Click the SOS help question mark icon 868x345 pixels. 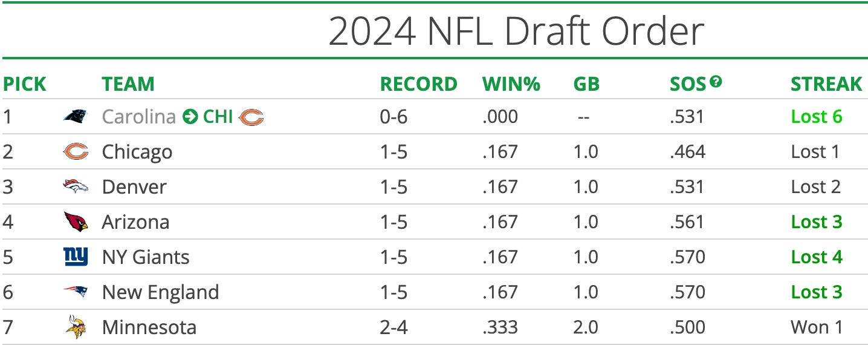click(x=716, y=81)
